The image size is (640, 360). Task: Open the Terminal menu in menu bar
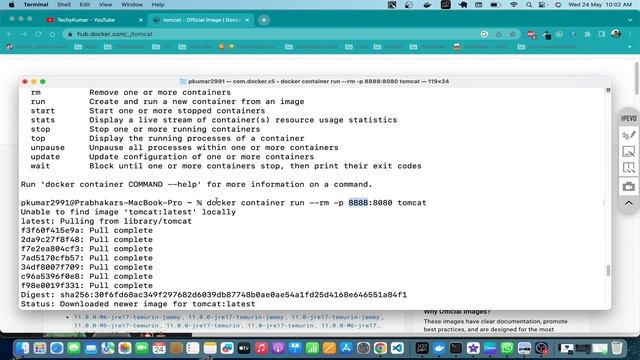(x=36, y=4)
